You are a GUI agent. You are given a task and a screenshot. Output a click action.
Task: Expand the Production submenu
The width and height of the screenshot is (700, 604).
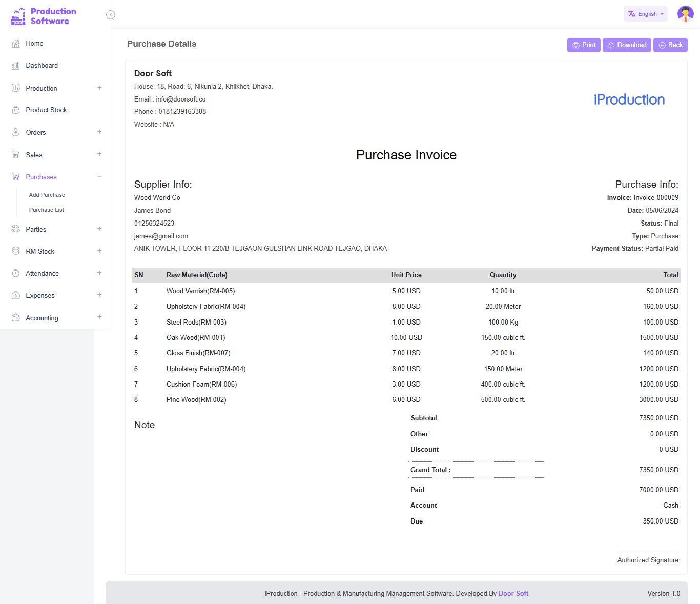pyautogui.click(x=99, y=88)
